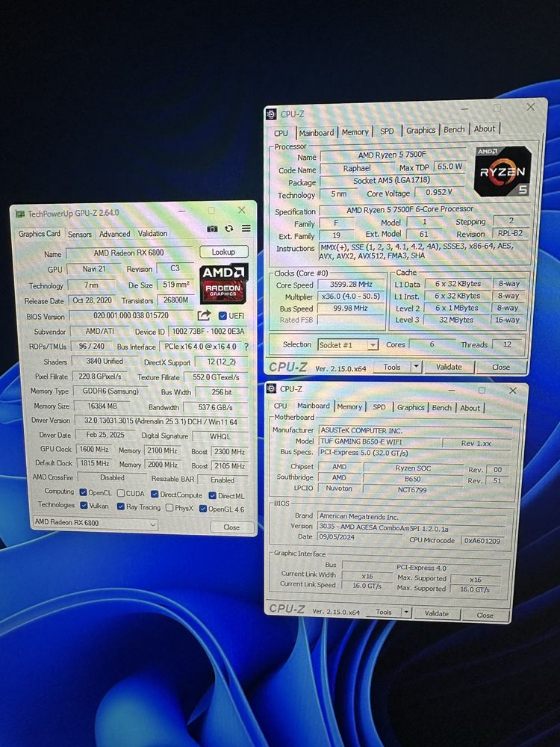Click the Close button in GPU-Z
This screenshot has height=747, width=560.
(x=232, y=527)
